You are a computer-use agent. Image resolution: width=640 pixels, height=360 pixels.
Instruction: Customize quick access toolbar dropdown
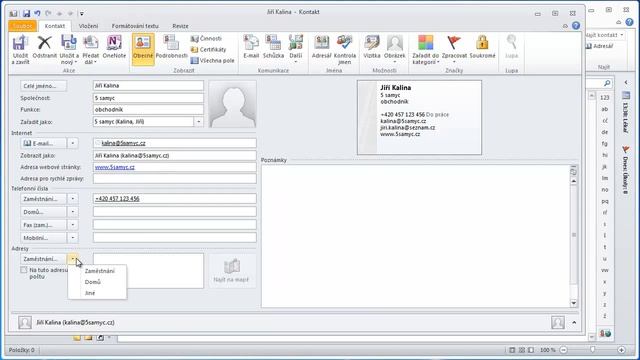point(82,13)
